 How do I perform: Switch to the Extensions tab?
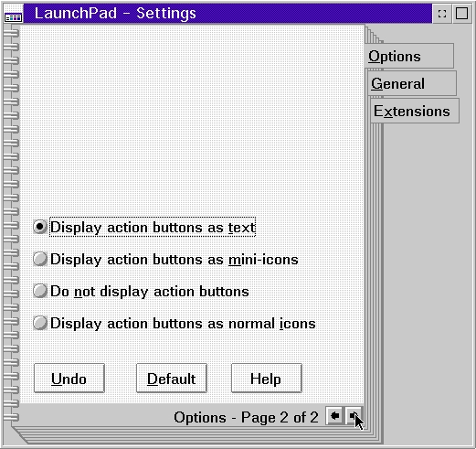[415, 111]
